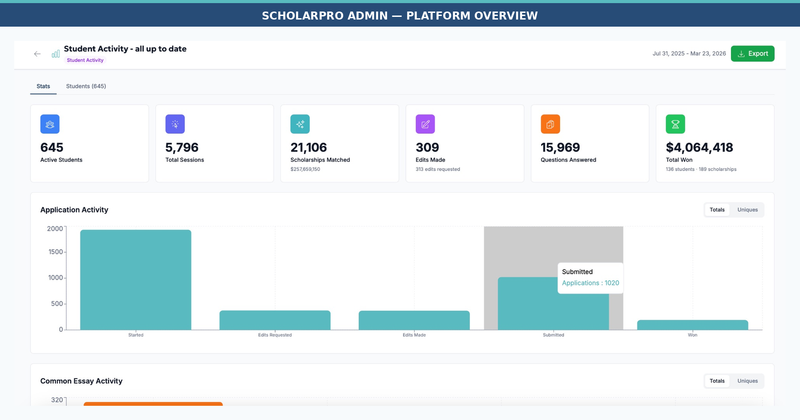Click the Total Sessions cursor icon
This screenshot has width=800, height=420.
click(x=175, y=124)
